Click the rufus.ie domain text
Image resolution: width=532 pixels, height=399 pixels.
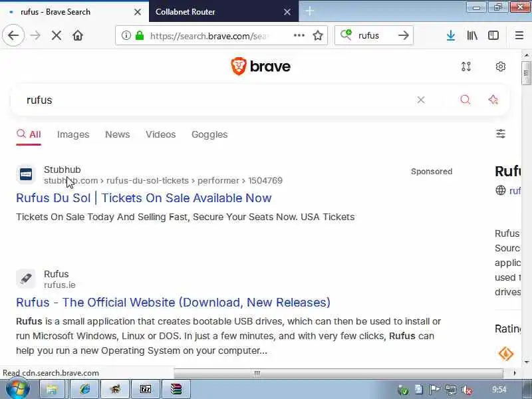[60, 285]
